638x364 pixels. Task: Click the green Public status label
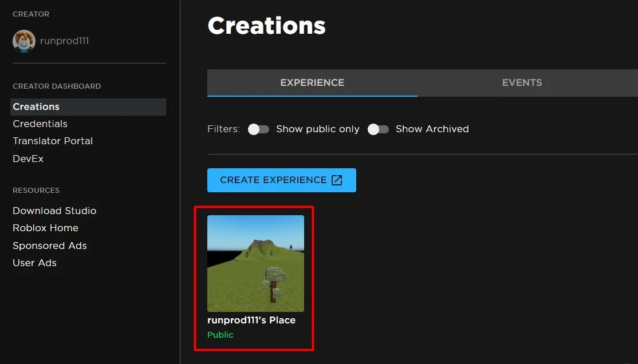[x=220, y=335]
